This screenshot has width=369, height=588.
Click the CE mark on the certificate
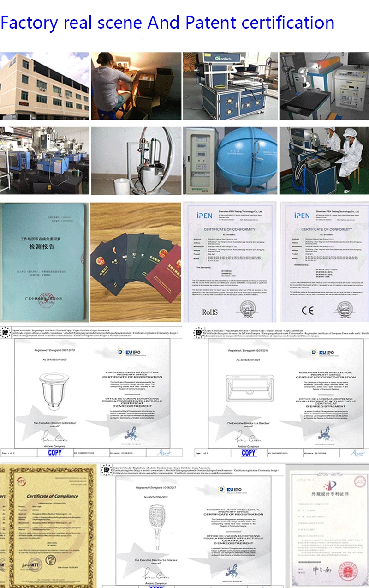(x=307, y=310)
